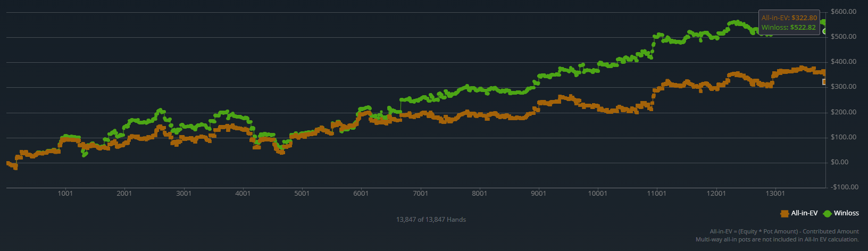
Task: Click the 8001 x-axis hand label
Action: click(x=479, y=194)
